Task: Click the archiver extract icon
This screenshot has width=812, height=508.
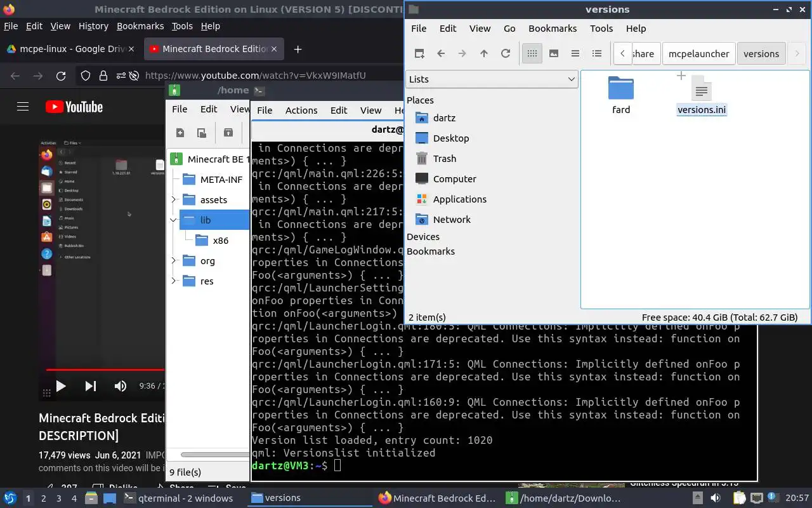Action: [228, 133]
